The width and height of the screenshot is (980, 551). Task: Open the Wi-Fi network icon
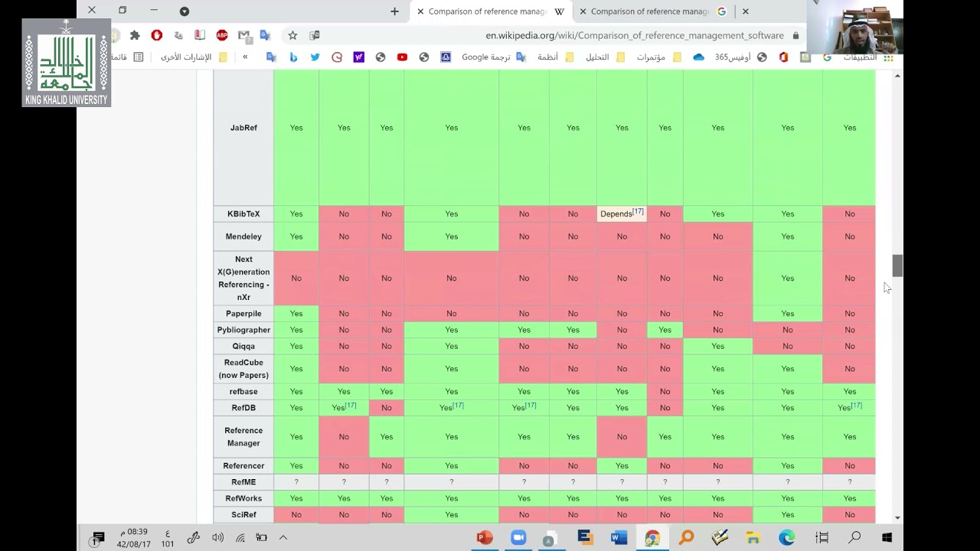tap(240, 538)
